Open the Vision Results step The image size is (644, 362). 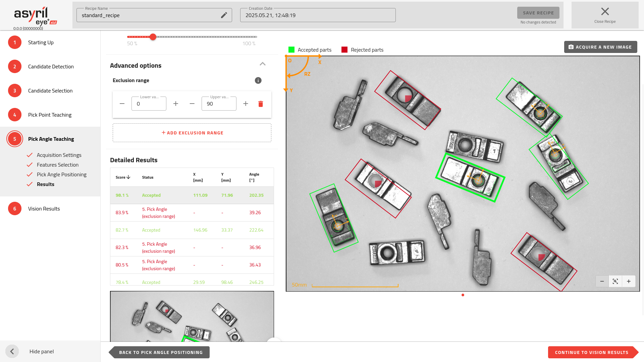[44, 208]
